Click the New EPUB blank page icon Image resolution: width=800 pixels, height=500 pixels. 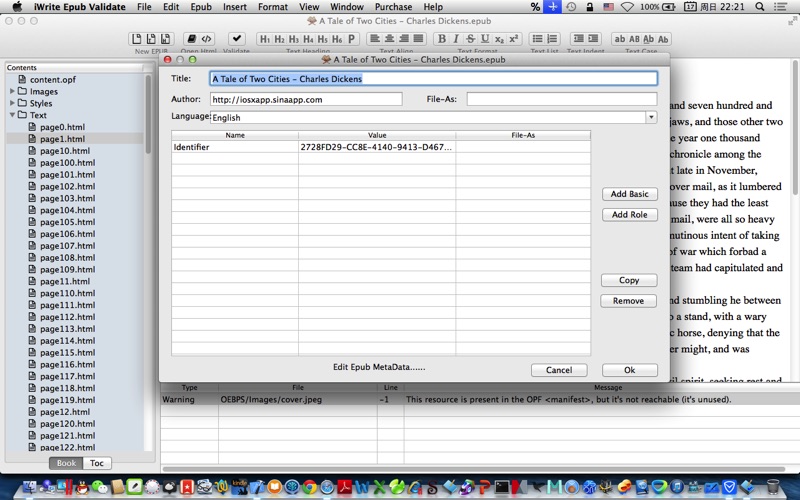click(x=137, y=39)
